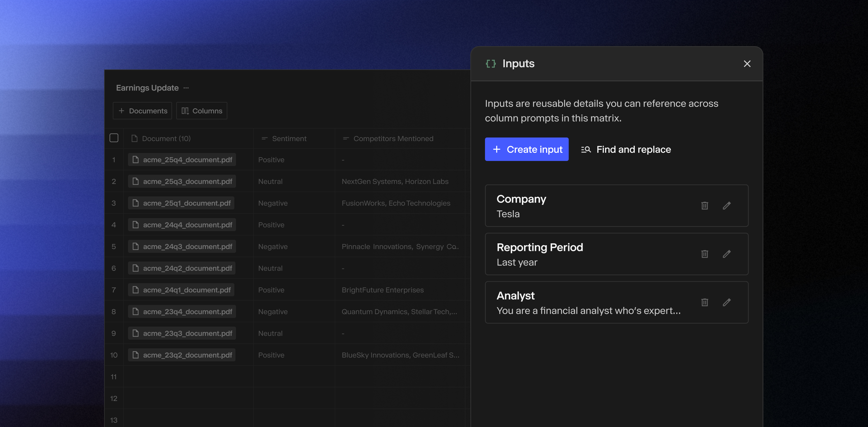Add Documents to the matrix
The width and height of the screenshot is (868, 427).
(x=142, y=111)
